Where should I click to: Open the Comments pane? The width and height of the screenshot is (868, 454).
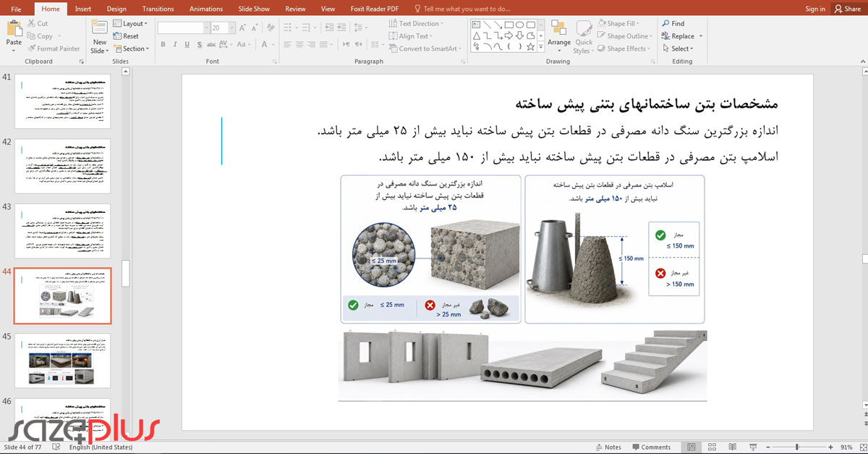[x=650, y=447]
